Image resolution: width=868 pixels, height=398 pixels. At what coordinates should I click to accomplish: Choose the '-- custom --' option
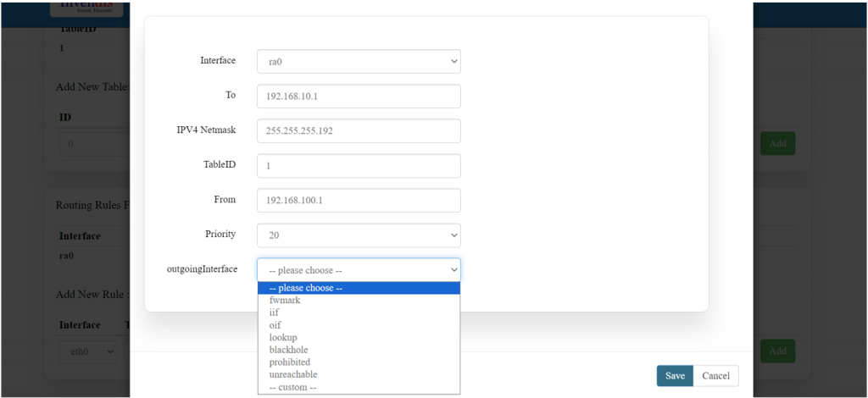pyautogui.click(x=292, y=387)
